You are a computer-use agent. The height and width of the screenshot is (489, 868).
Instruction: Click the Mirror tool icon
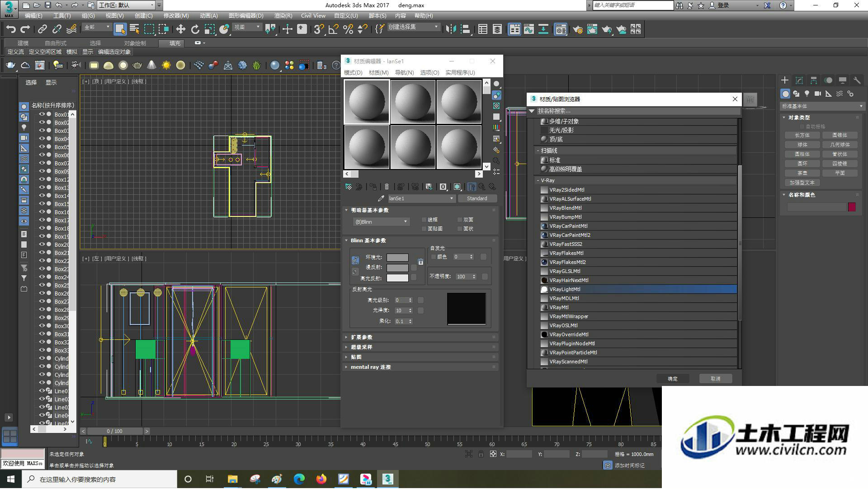point(451,29)
